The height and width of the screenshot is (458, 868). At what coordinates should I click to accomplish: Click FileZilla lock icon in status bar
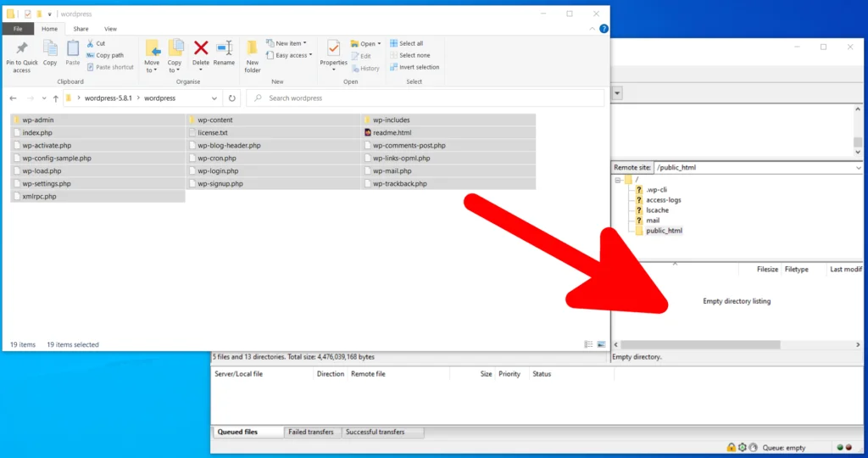coord(732,448)
